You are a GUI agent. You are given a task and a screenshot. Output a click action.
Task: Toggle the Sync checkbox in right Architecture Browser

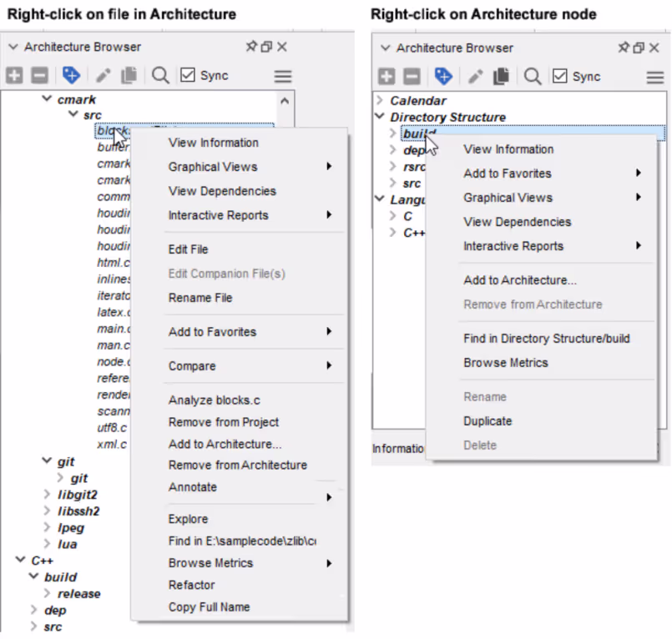[x=559, y=76]
